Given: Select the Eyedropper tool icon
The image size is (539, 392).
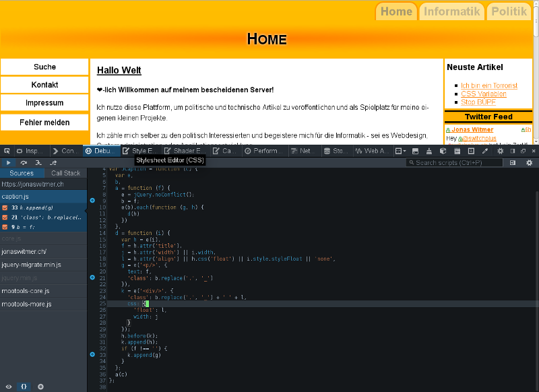Looking at the screenshot, I should (484, 150).
